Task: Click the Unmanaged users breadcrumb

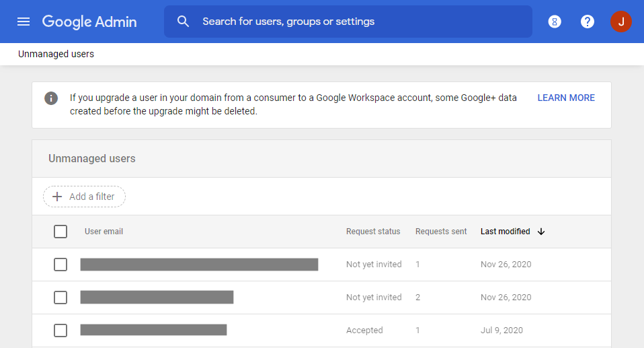Action: tap(56, 54)
